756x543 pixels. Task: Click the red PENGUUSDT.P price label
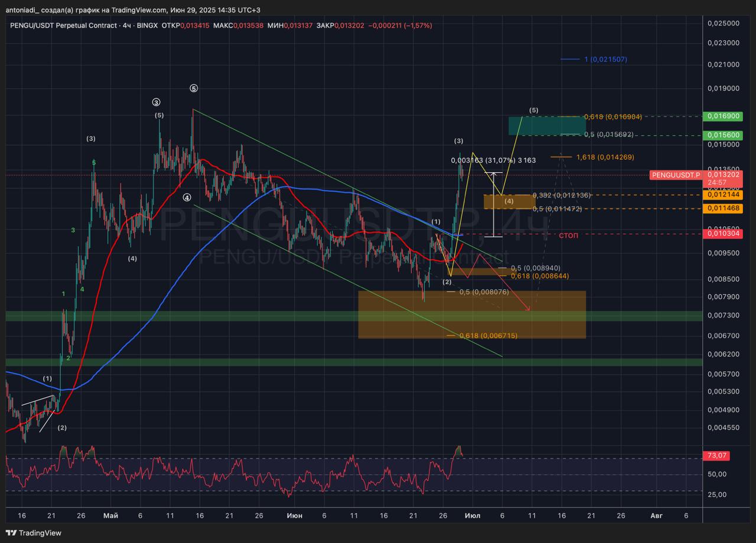(676, 175)
